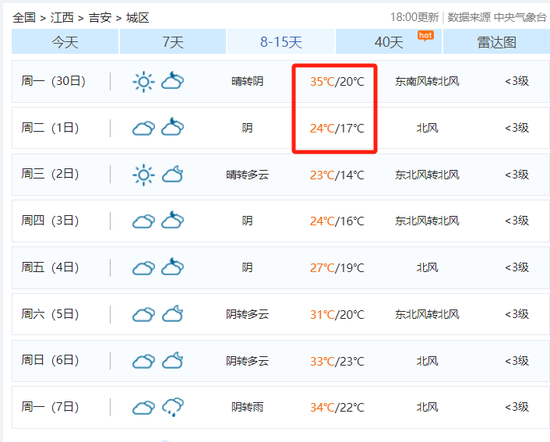Viewport: 550px width, 442px height.
Task: Click the 24℃/16℃ temperature
Action: (x=337, y=221)
